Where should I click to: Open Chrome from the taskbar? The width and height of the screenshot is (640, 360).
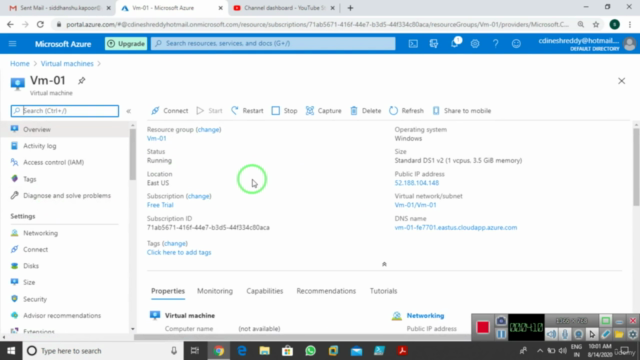coord(219,351)
